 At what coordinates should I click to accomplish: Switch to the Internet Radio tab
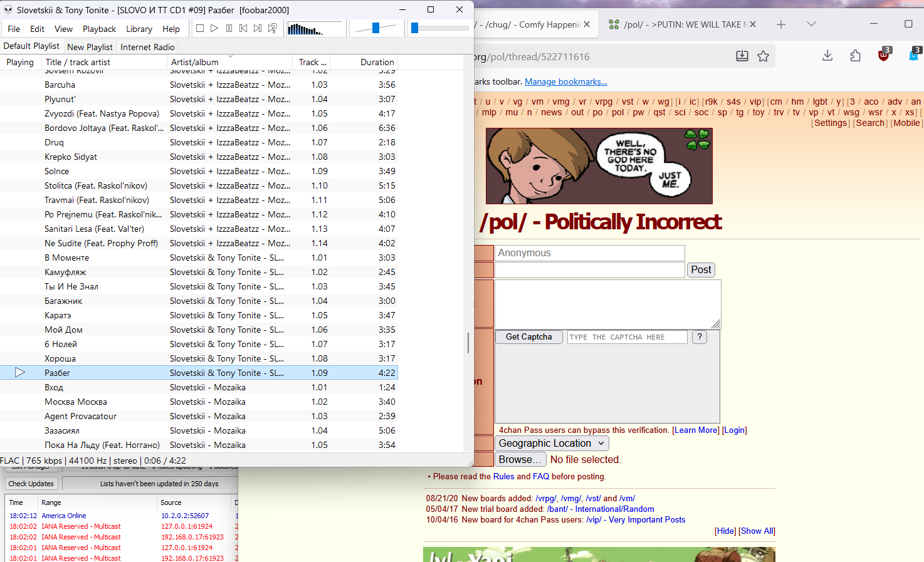tap(147, 47)
